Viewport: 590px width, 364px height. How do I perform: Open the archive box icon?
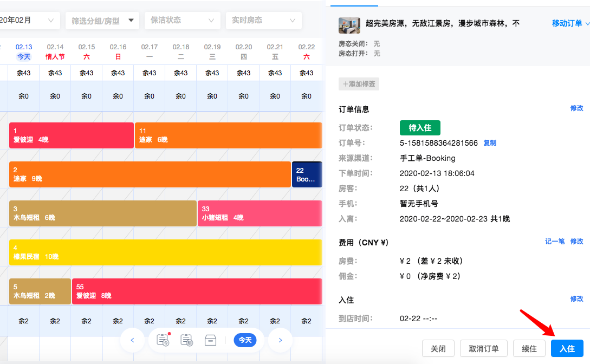click(x=210, y=340)
